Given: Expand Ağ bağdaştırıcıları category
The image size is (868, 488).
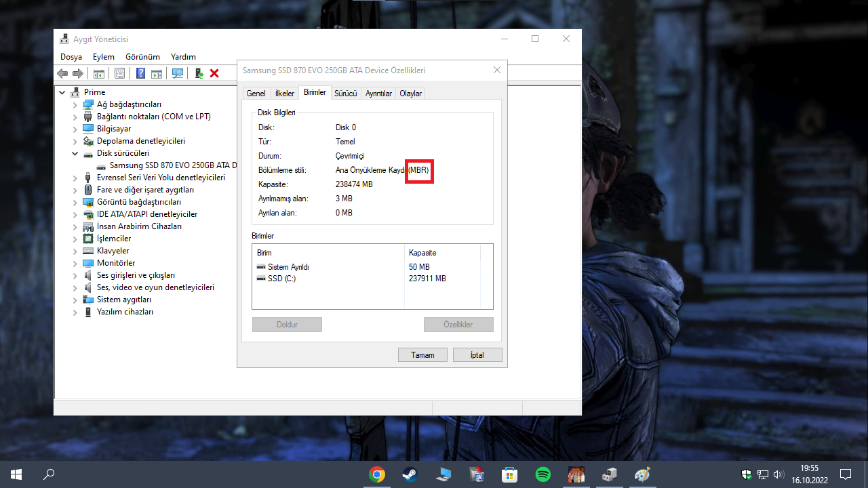Looking at the screenshot, I should pyautogui.click(x=75, y=104).
